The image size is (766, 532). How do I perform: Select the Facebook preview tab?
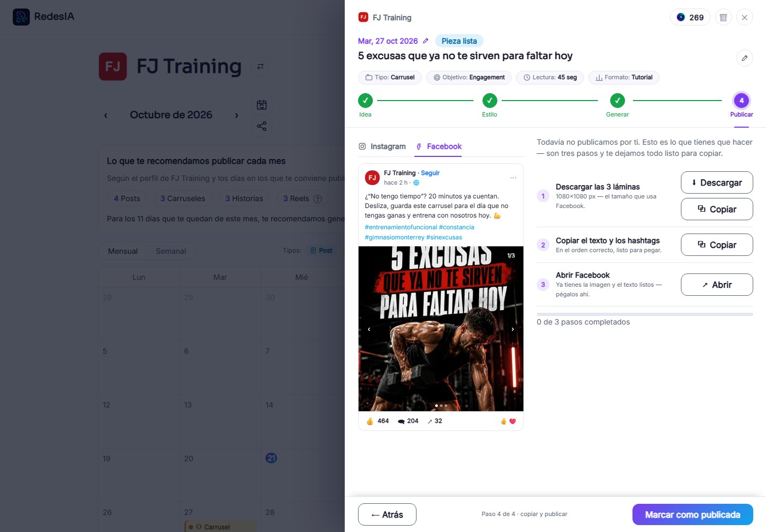438,146
